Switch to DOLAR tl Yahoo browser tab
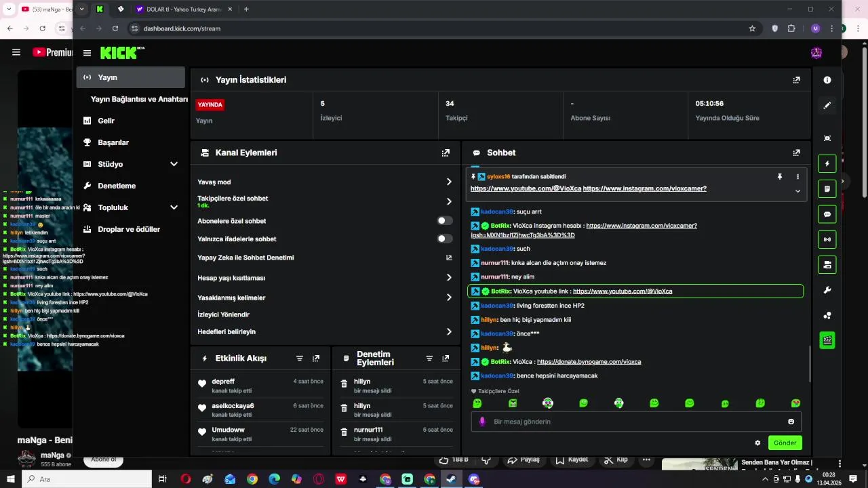Viewport: 868px width, 488px height. pos(183,9)
